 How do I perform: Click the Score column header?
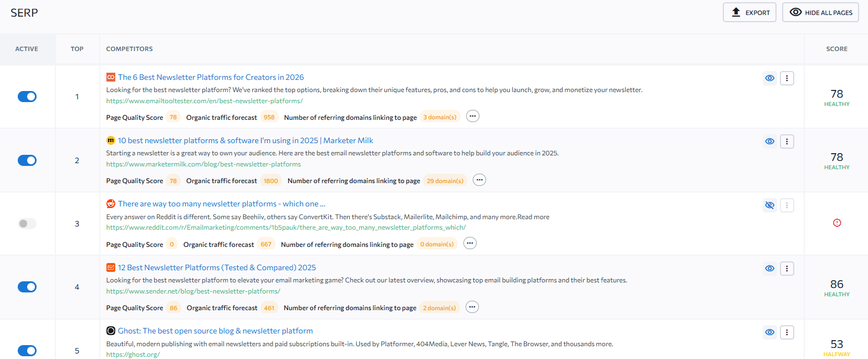(x=837, y=49)
